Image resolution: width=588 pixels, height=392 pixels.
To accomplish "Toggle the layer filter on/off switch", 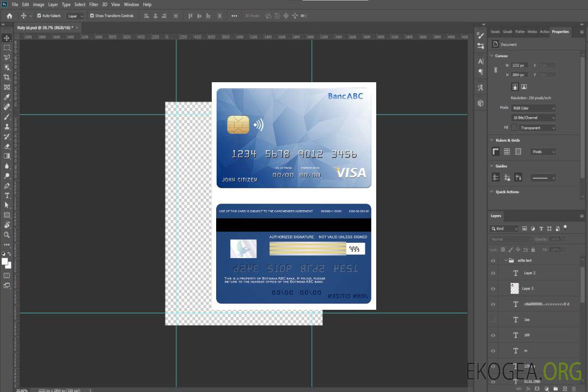I will click(x=565, y=228).
